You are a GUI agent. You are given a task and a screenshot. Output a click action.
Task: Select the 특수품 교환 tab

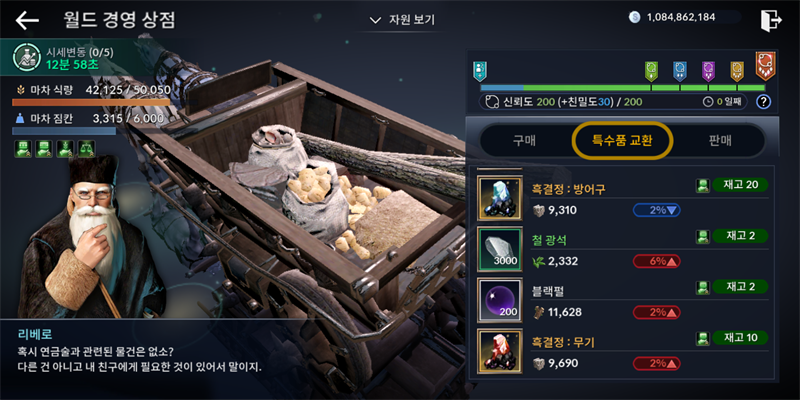[x=622, y=140]
